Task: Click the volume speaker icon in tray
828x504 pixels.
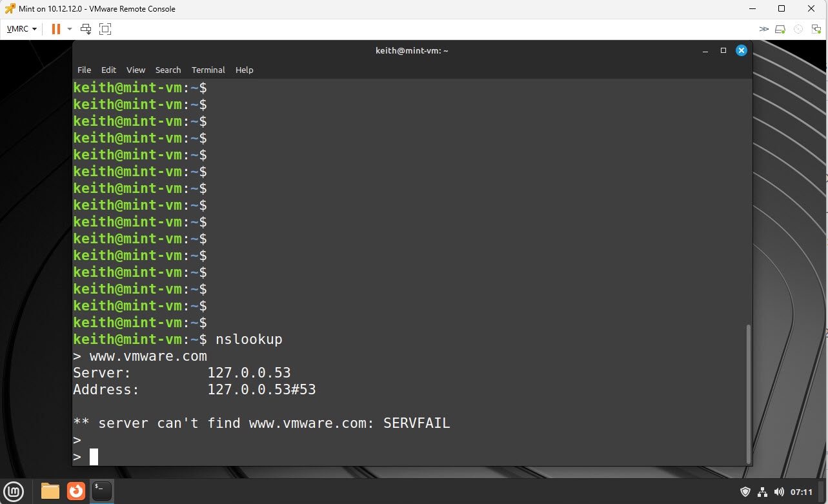Action: [x=779, y=492]
